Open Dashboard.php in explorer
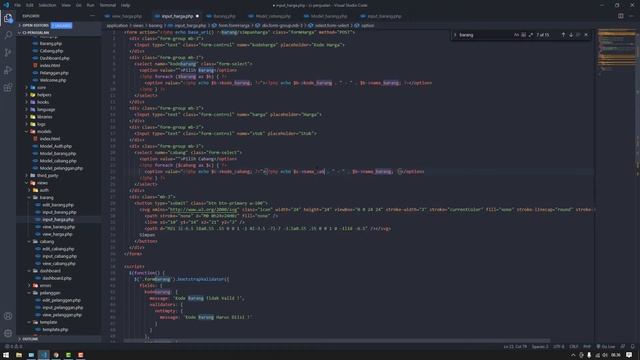This screenshot has height=360, width=640. (x=54, y=58)
